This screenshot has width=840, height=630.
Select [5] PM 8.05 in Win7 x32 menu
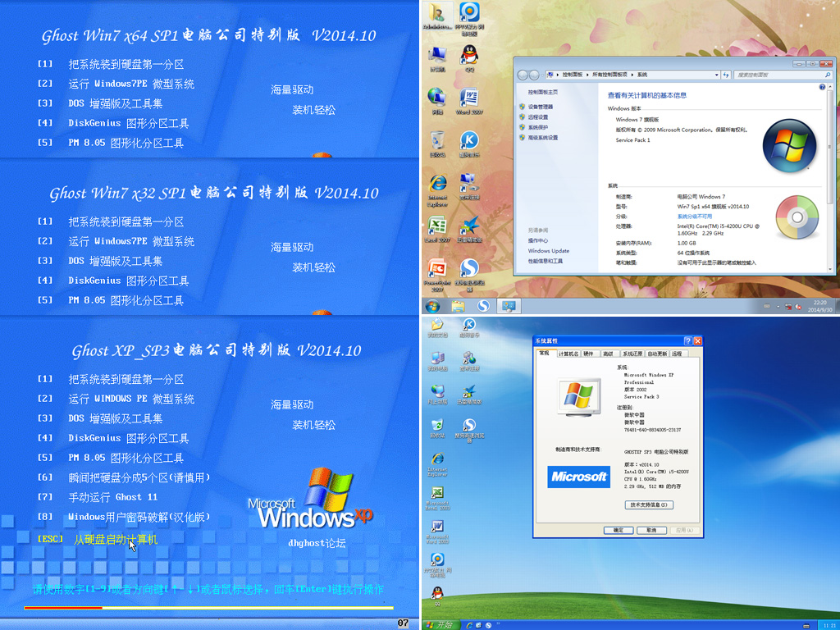pos(111,300)
